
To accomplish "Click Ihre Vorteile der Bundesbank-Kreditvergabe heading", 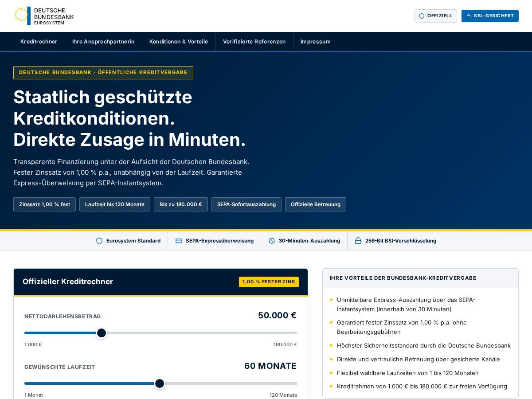I will [403, 278].
